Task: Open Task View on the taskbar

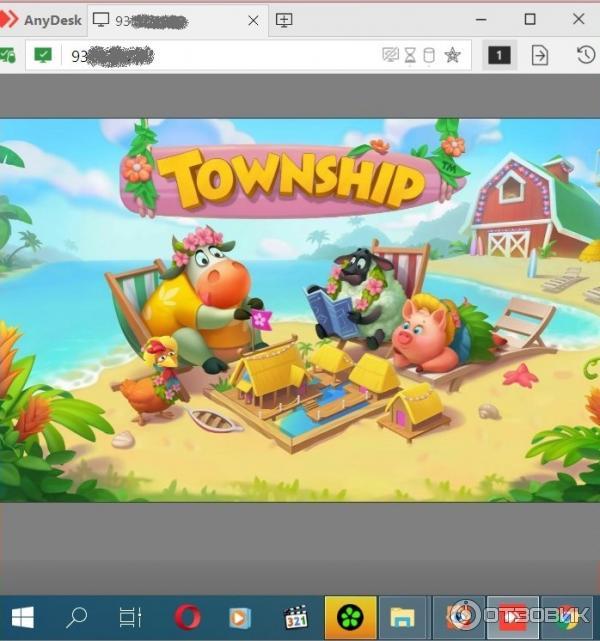Action: tap(130, 617)
